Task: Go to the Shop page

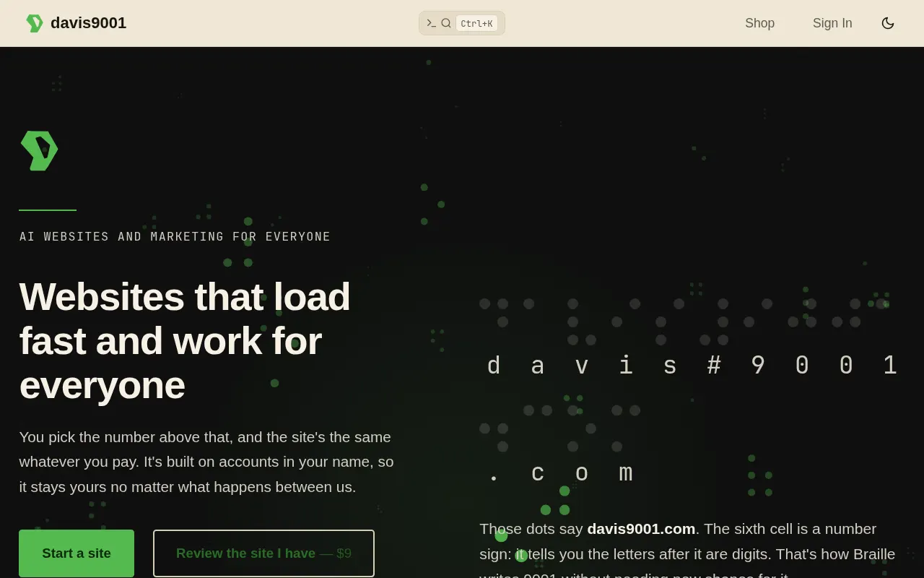Action: 759,23
